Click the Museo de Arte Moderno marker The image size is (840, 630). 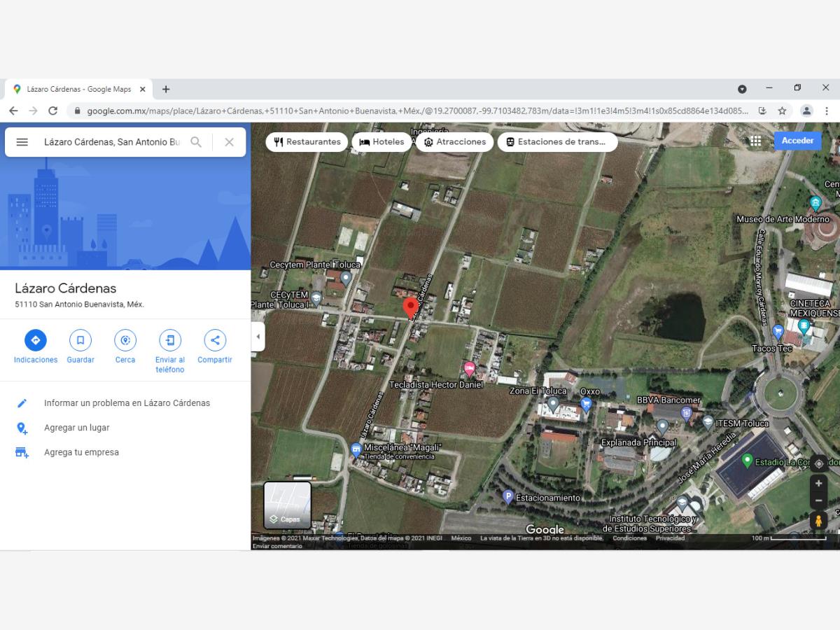815,204
